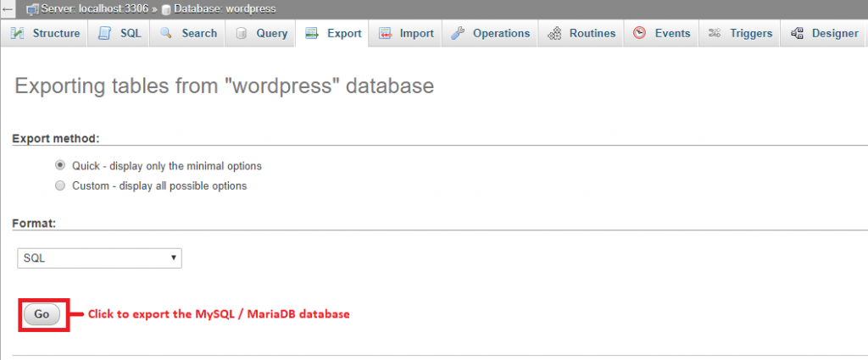Select Custom export method radio button
The width and height of the screenshot is (868, 360).
pos(60,186)
